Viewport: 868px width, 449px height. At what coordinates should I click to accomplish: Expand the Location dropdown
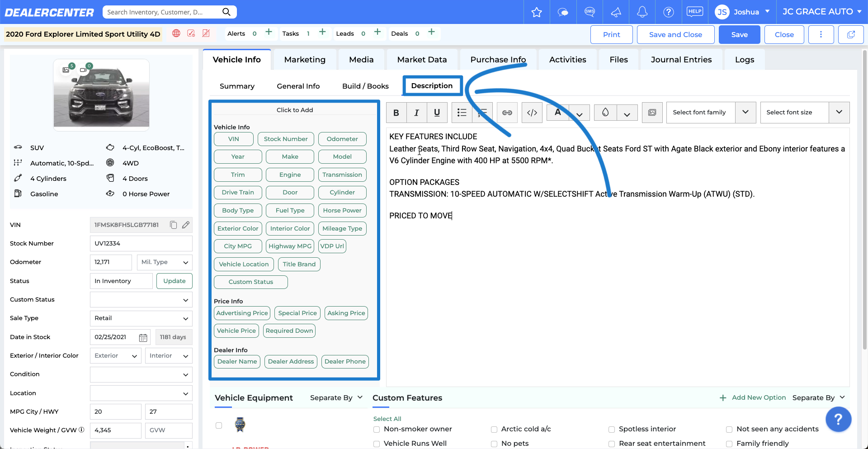(x=141, y=393)
